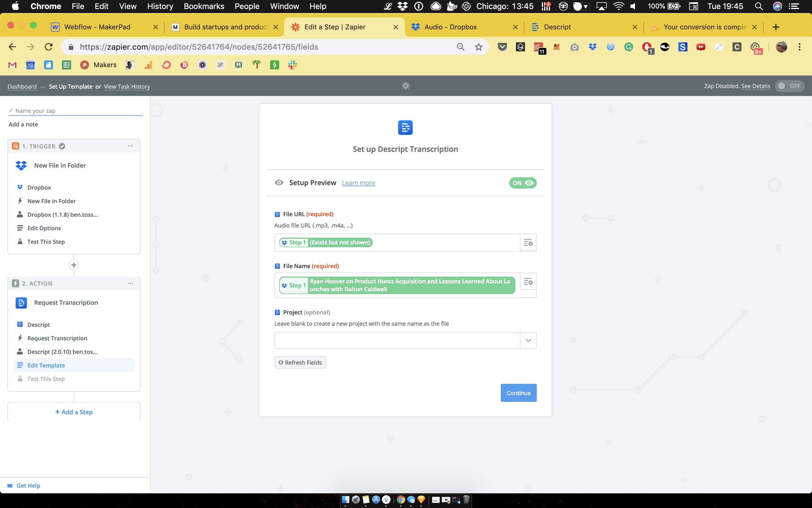This screenshot has width=812, height=508.
Task: Click Add a Step button
Action: pyautogui.click(x=74, y=412)
